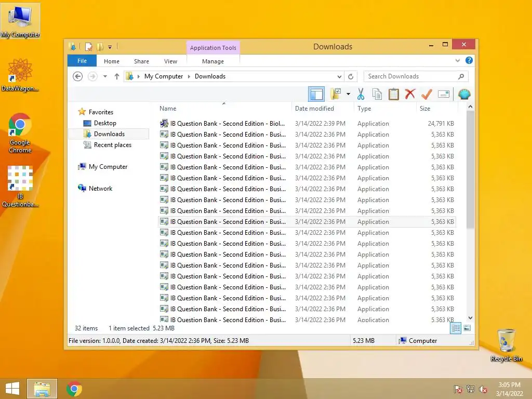Open Recent places in navigation pane

(x=112, y=145)
